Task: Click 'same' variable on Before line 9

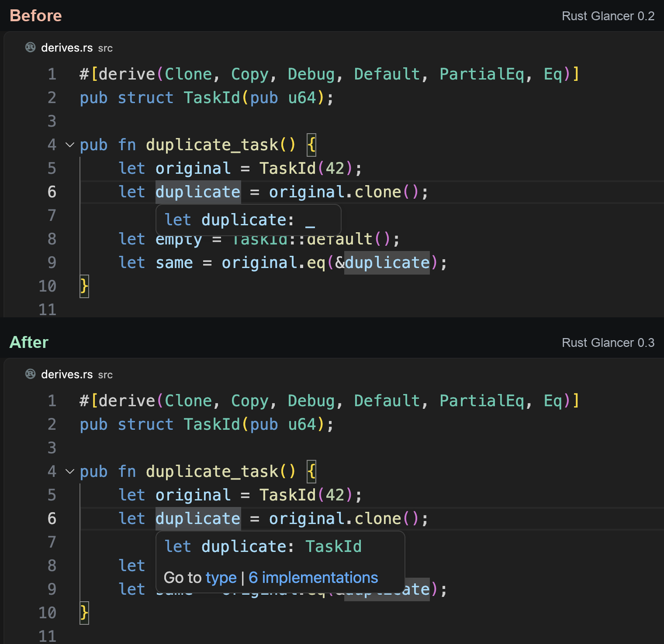Action: pos(174,263)
